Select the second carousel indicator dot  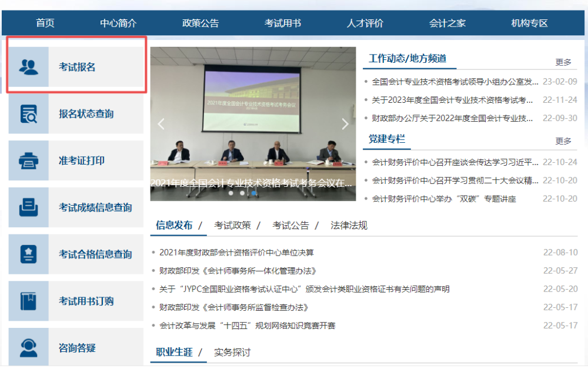(242, 193)
